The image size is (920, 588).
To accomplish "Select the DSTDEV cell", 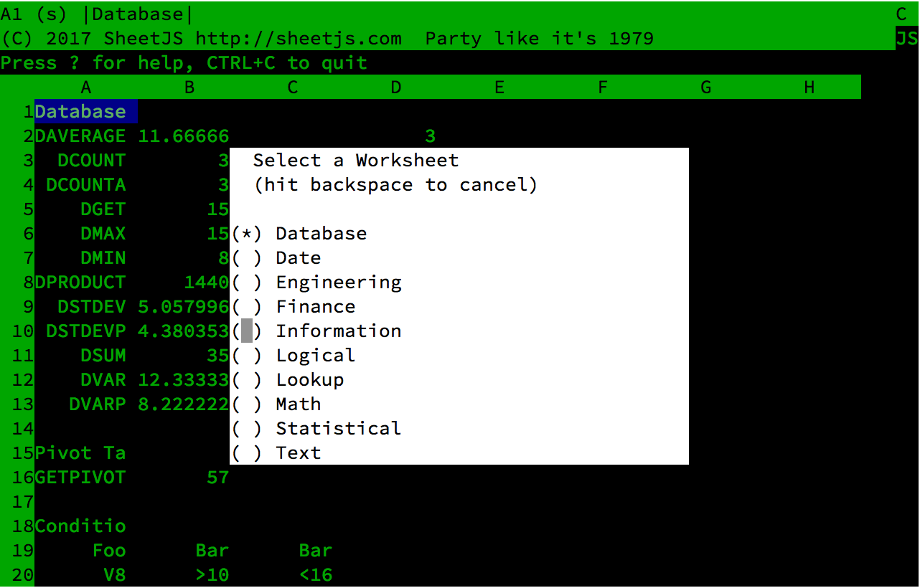I will 92,307.
